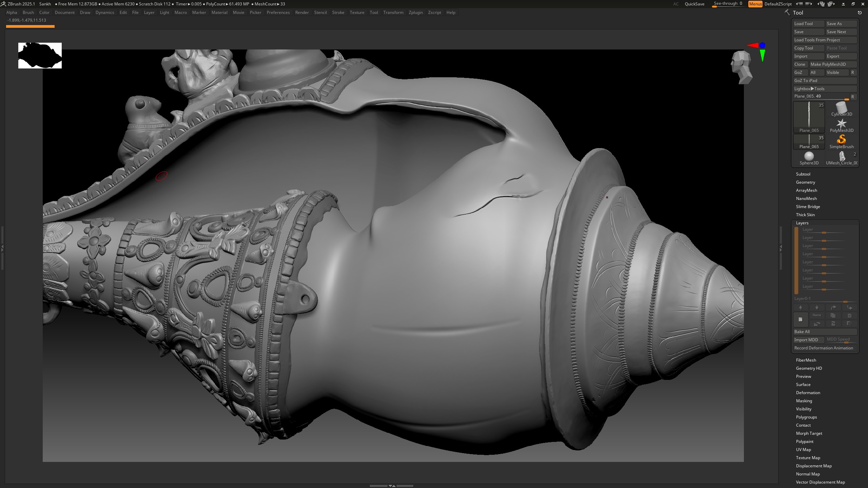This screenshot has height=488, width=868.
Task: Open the Brush menu
Action: coord(28,13)
